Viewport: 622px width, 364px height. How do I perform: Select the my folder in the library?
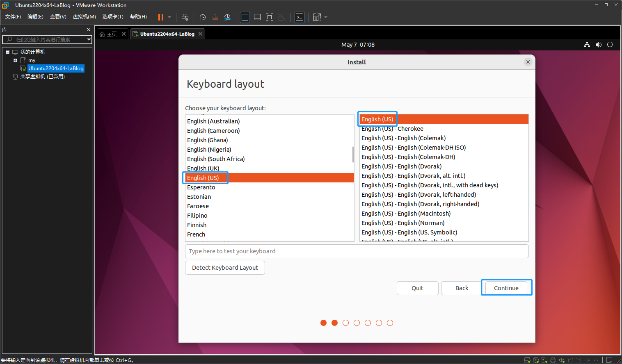(32, 60)
